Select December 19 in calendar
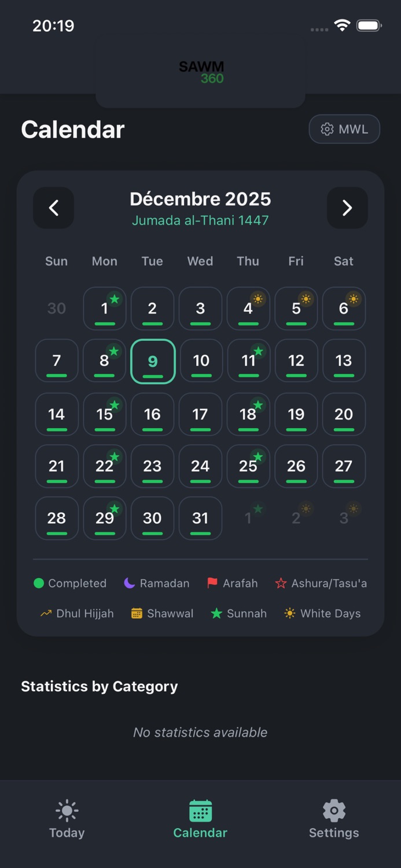The width and height of the screenshot is (401, 868). coord(296,414)
